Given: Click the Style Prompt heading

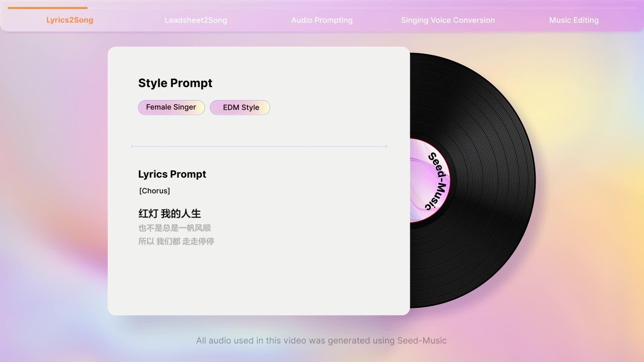Looking at the screenshot, I should (x=175, y=83).
